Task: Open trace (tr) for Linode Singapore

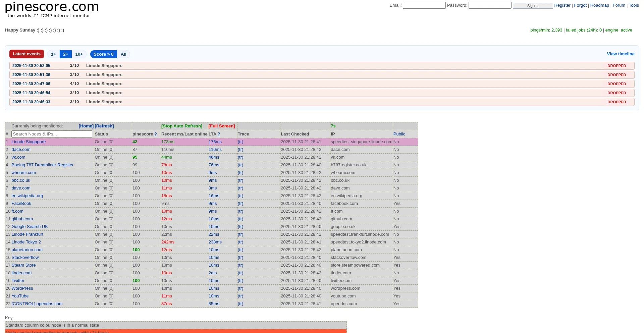Action: (240, 142)
